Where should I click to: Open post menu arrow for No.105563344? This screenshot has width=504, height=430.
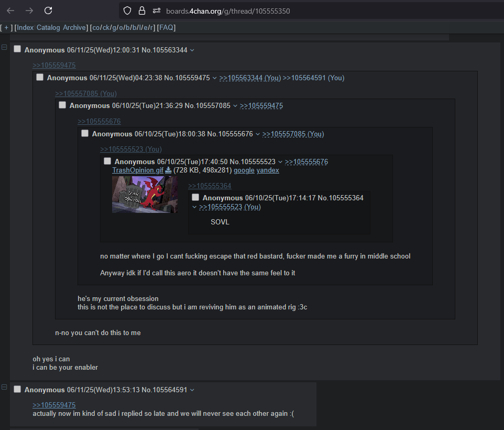[192, 50]
